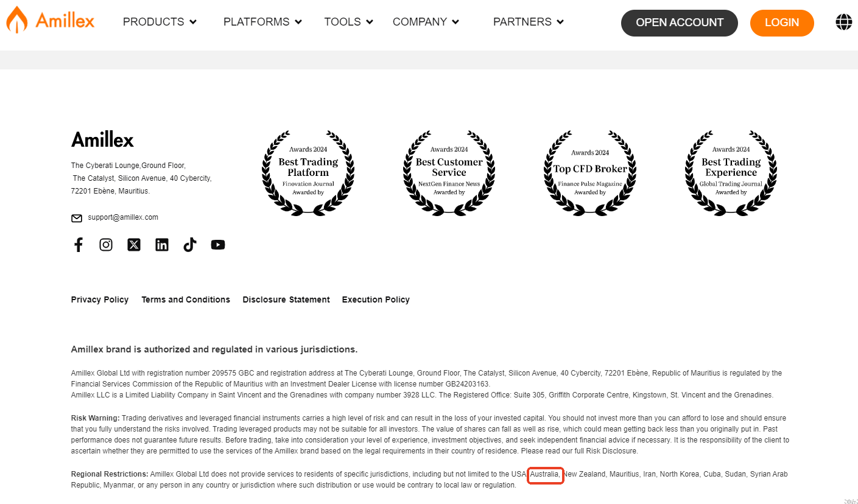This screenshot has height=504, width=858.
Task: Click the Best Customer Service award badge
Action: click(x=449, y=173)
